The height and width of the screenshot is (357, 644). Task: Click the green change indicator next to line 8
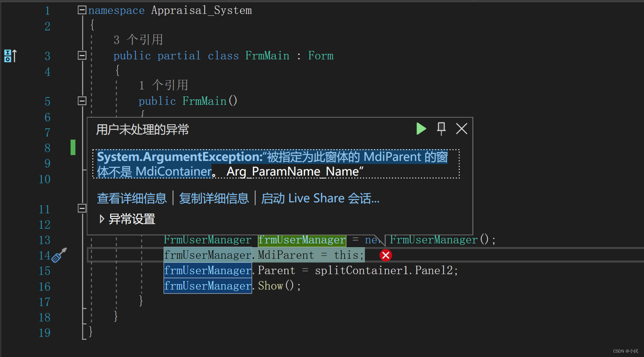(73, 147)
